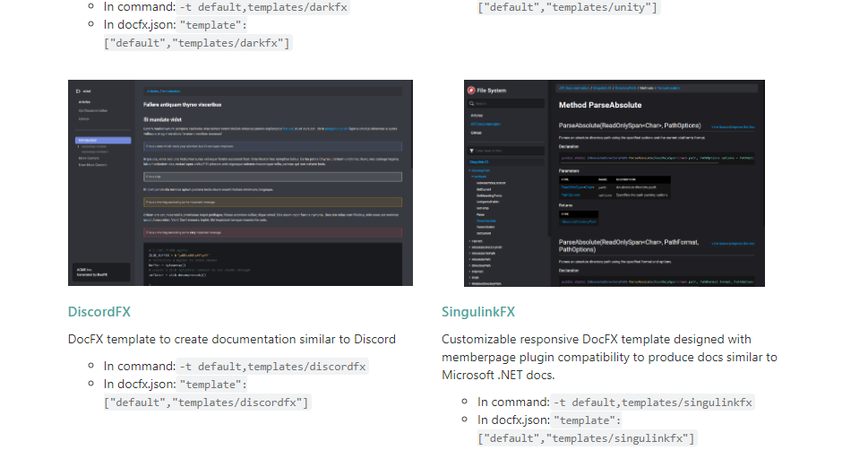The image size is (868, 476).
Task: Select the code "-t default,templates/darkfx"
Action: [263, 7]
